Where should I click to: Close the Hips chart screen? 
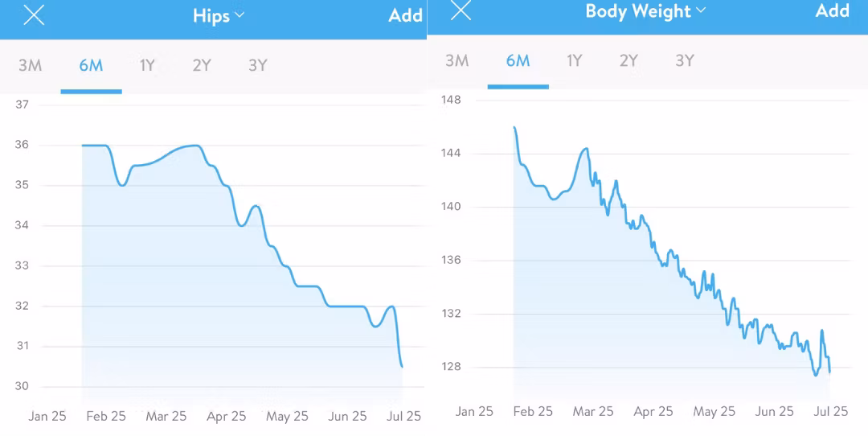[34, 15]
